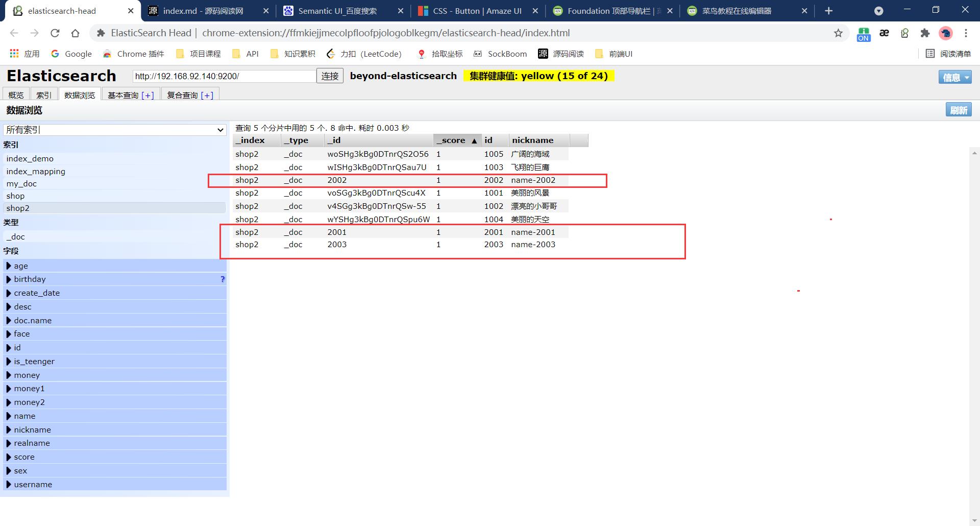This screenshot has height=526, width=980.
Task: Open the Chrome three-dot menu
Action: coord(966,33)
